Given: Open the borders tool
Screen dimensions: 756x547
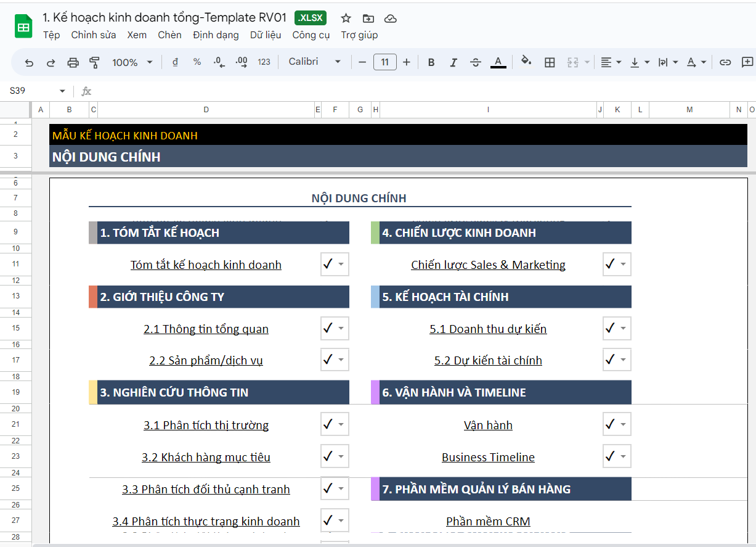Looking at the screenshot, I should point(550,62).
